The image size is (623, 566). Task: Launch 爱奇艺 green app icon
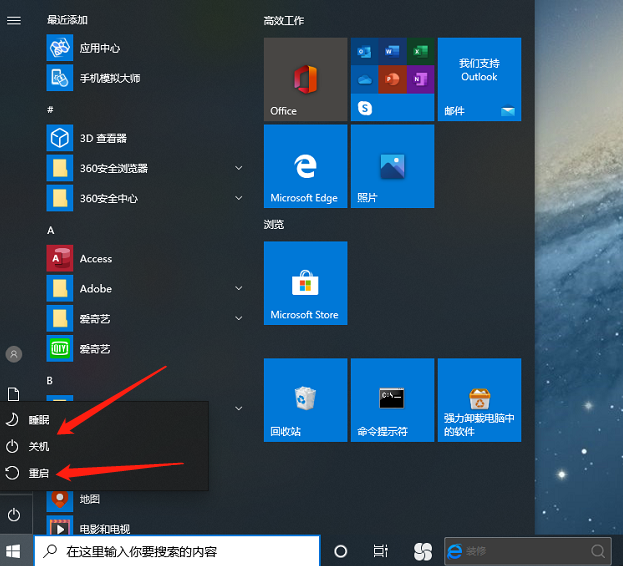tap(60, 349)
